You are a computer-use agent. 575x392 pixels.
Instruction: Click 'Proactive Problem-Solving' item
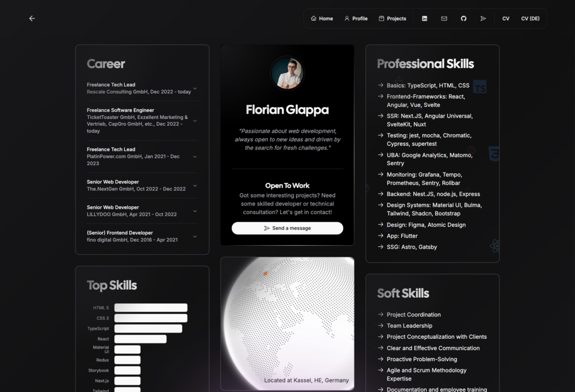(x=422, y=359)
